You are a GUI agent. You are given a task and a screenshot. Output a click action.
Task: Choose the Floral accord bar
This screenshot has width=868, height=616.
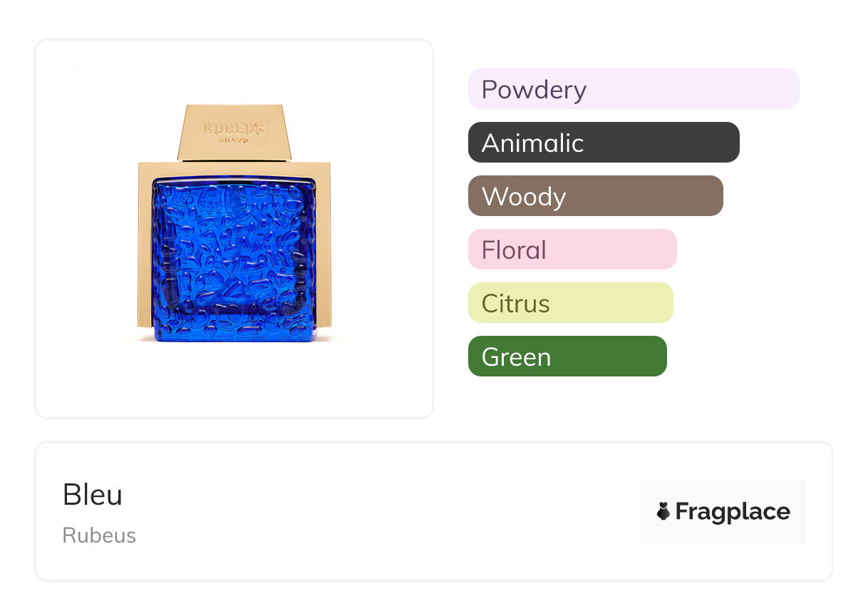click(x=572, y=250)
